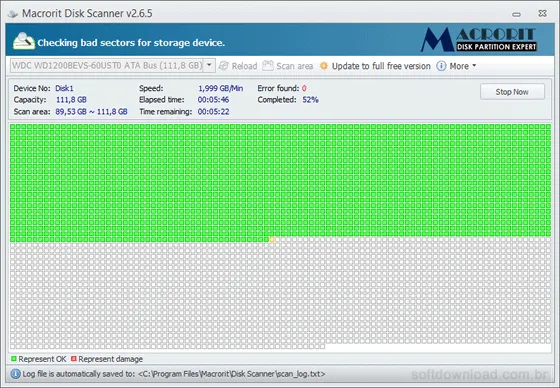The height and width of the screenshot is (388, 560).
Task: Expand the More dropdown arrow
Action: pos(474,66)
